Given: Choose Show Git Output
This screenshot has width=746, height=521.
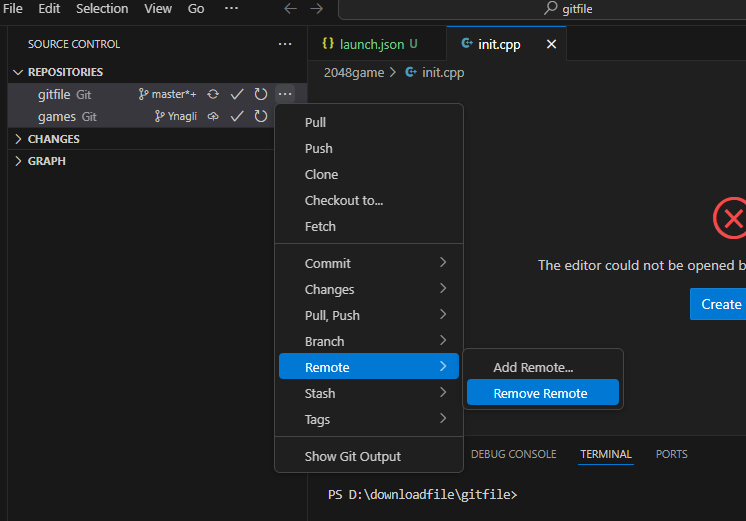Looking at the screenshot, I should [x=369, y=456].
